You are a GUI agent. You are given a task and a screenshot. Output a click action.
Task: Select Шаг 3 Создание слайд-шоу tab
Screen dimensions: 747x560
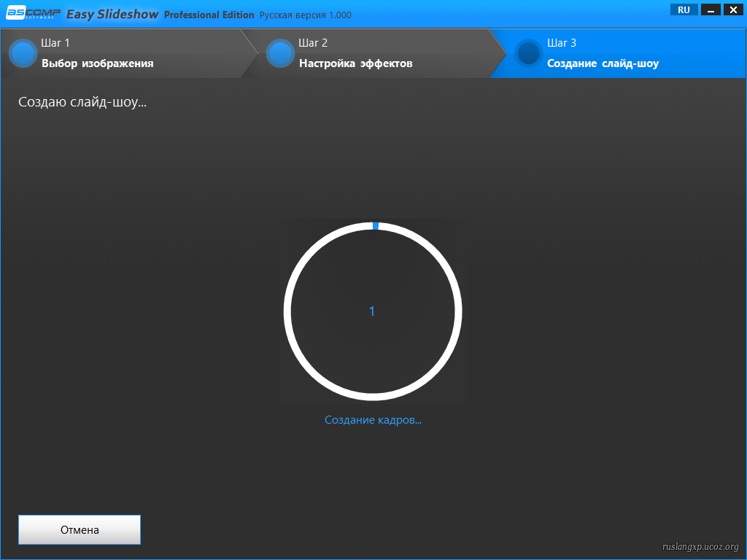tap(619, 53)
